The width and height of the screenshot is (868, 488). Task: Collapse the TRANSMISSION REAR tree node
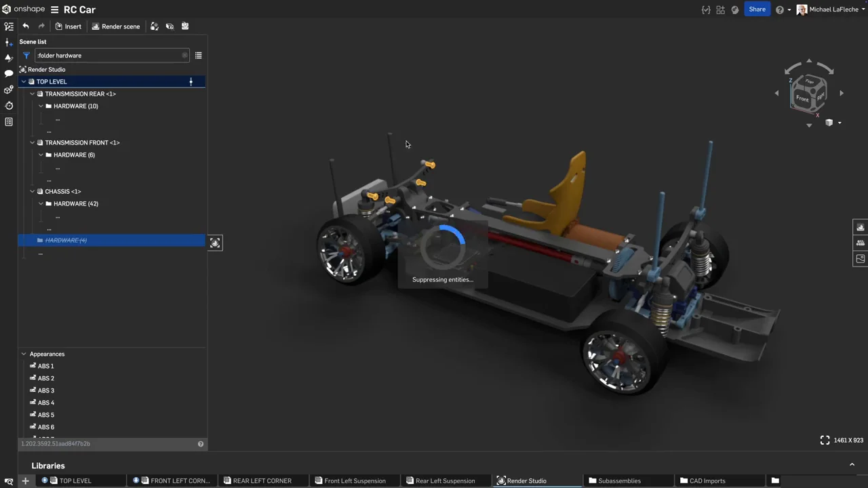coord(32,94)
